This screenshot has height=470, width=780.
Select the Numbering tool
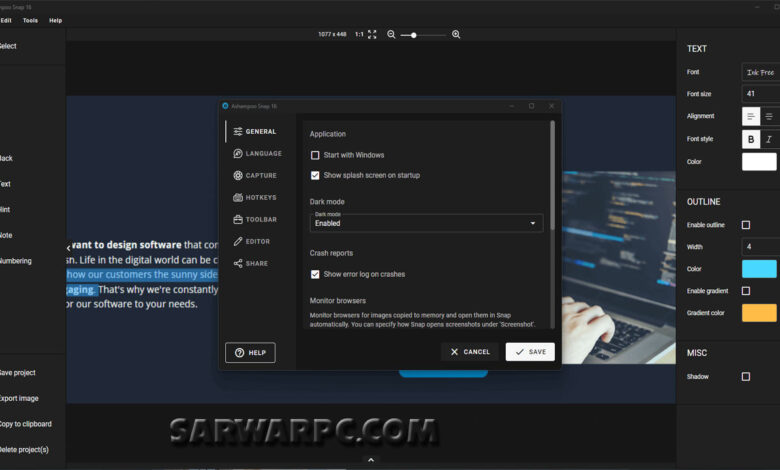[x=15, y=261]
